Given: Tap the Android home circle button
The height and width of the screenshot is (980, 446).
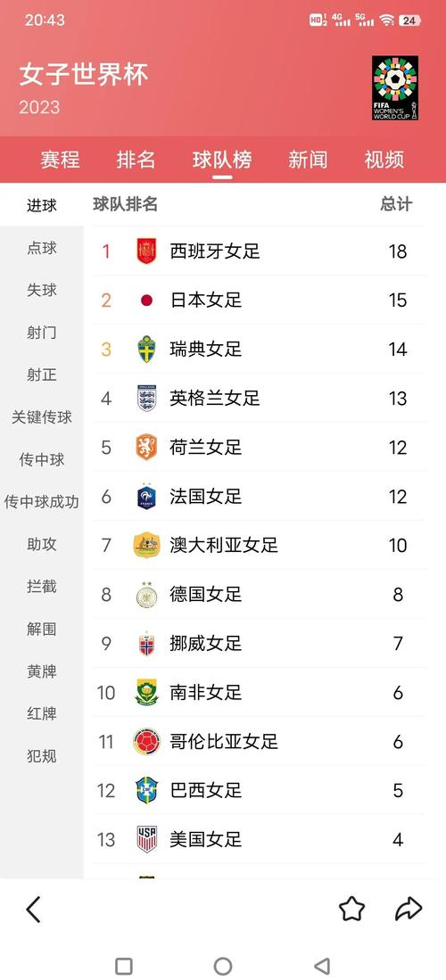Looking at the screenshot, I should click(223, 966).
